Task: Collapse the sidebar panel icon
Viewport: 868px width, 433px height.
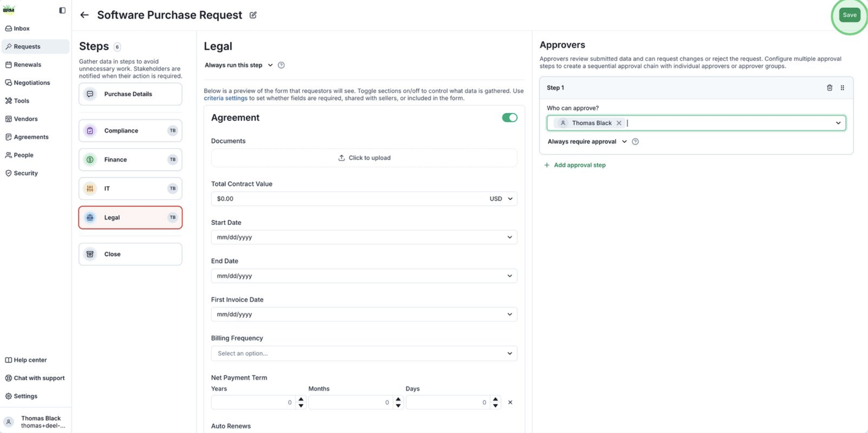Action: [x=62, y=10]
